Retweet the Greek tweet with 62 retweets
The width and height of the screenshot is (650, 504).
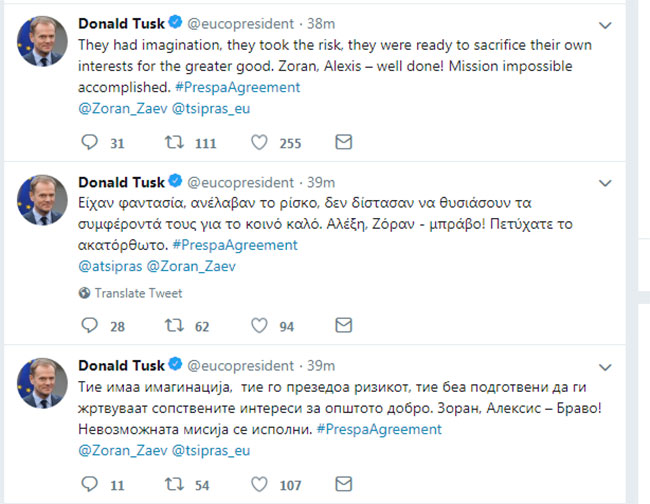[x=175, y=325]
